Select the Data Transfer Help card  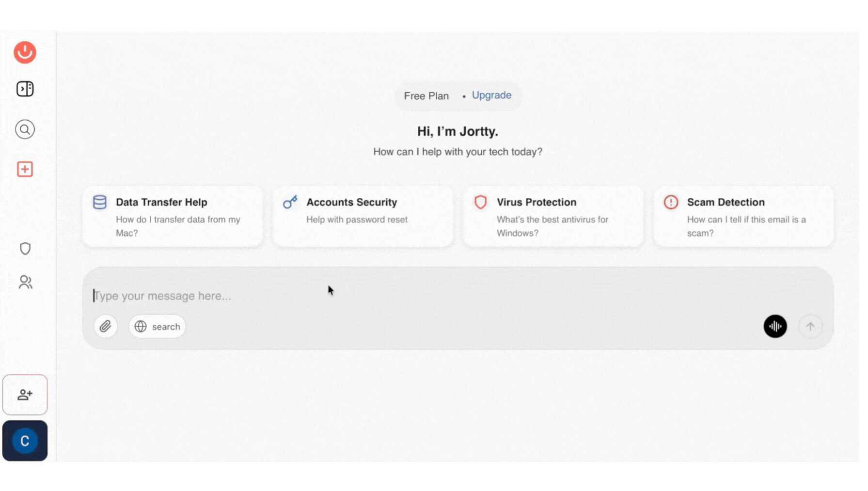click(x=172, y=217)
